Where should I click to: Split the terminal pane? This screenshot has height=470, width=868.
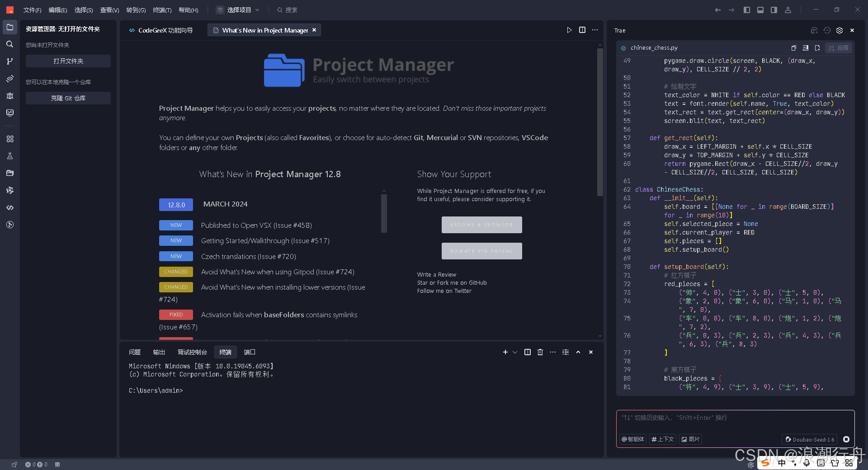pos(528,352)
